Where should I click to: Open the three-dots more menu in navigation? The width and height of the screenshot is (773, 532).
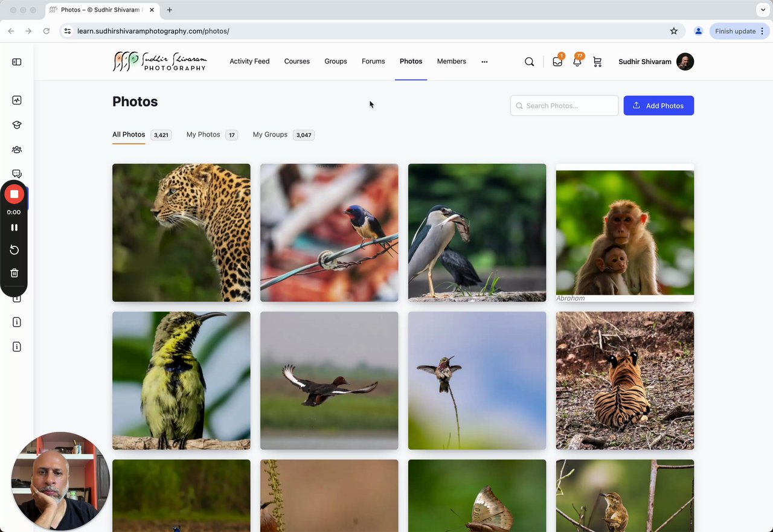[x=484, y=62]
